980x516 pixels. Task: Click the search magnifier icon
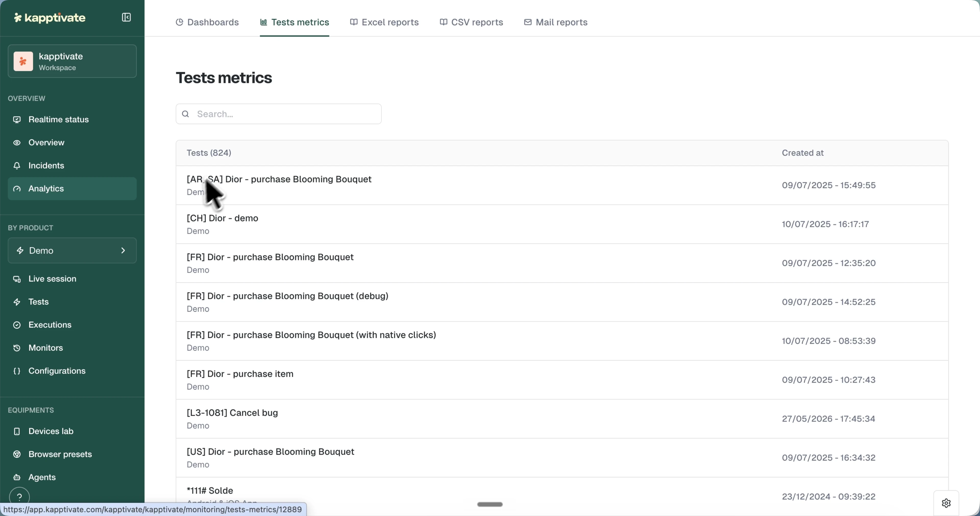click(x=186, y=114)
